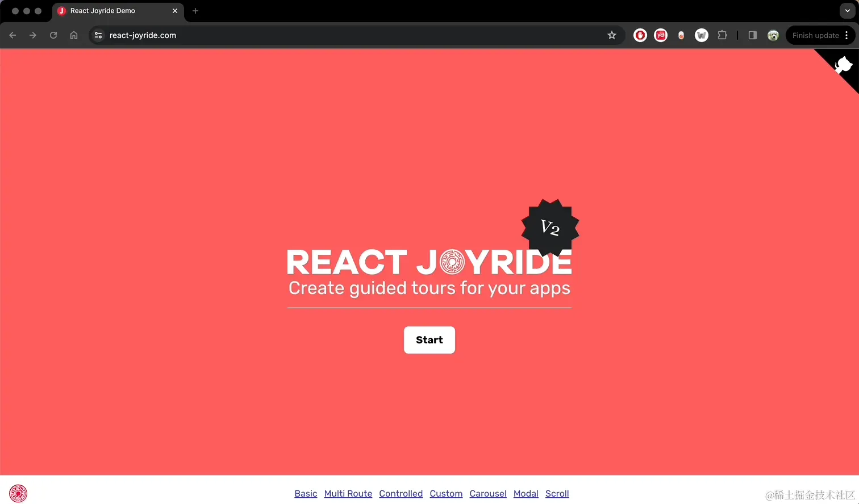Image resolution: width=859 pixels, height=504 pixels.
Task: Open the Multi Route demo link
Action: [x=348, y=494]
